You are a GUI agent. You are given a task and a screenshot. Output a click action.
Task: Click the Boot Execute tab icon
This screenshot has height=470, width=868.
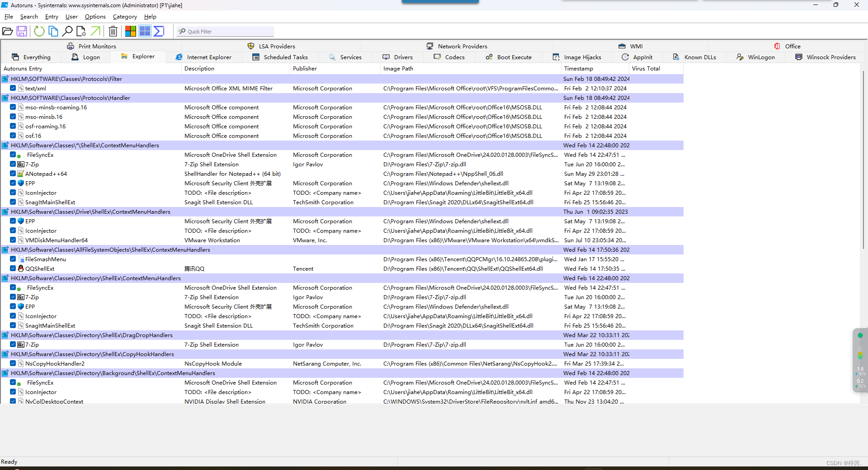point(489,57)
